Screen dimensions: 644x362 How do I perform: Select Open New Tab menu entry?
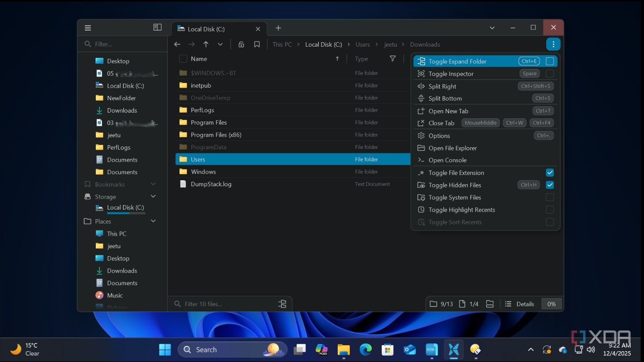tap(485, 111)
